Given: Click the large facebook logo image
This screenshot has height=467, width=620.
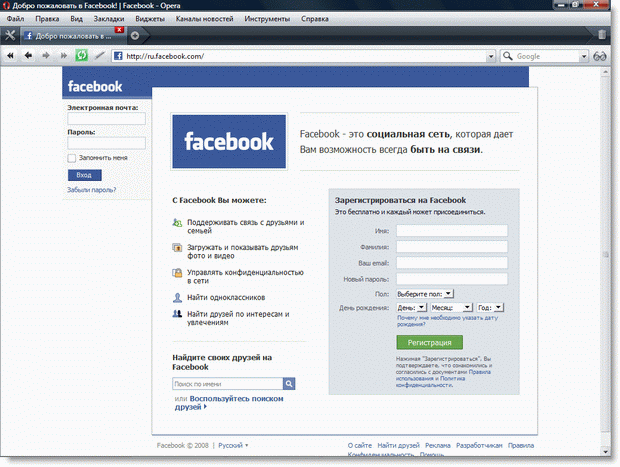Looking at the screenshot, I should pyautogui.click(x=229, y=142).
